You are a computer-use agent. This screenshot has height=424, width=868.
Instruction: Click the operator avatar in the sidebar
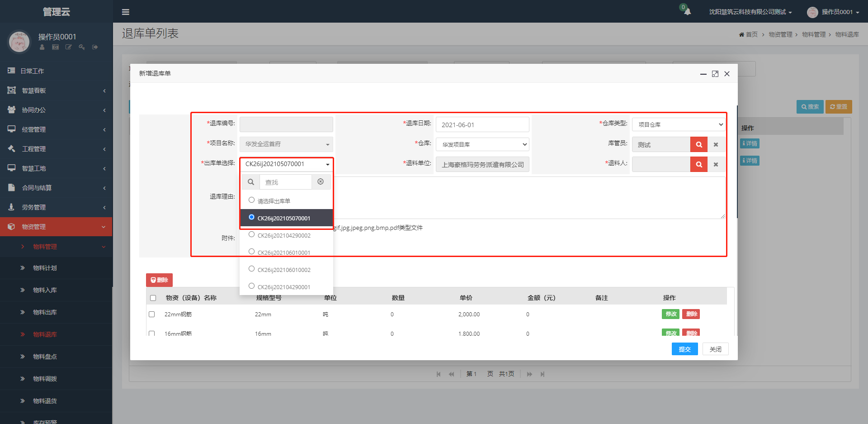click(19, 42)
